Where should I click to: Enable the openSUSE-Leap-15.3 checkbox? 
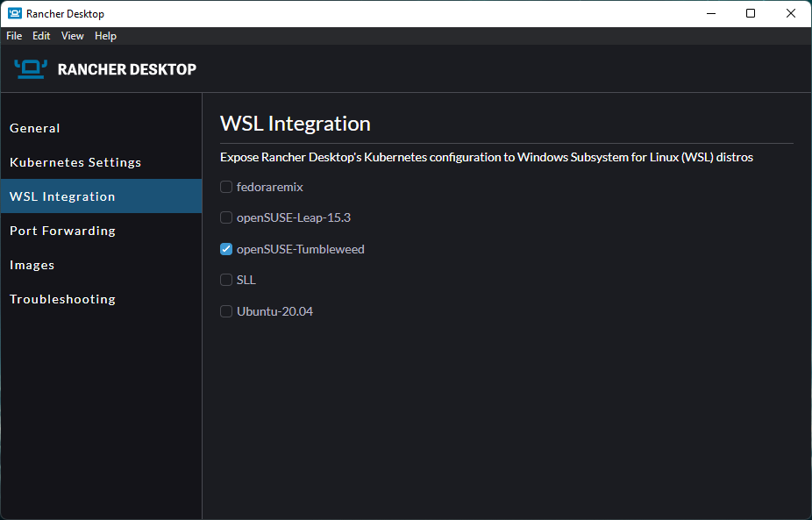[x=226, y=217]
